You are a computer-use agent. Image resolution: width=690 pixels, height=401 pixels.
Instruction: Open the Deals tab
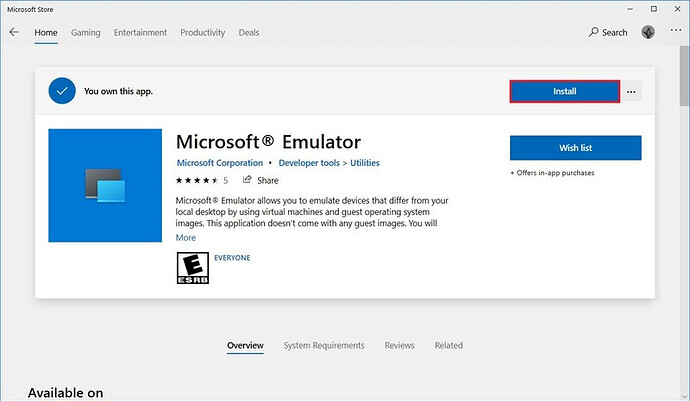coord(249,33)
